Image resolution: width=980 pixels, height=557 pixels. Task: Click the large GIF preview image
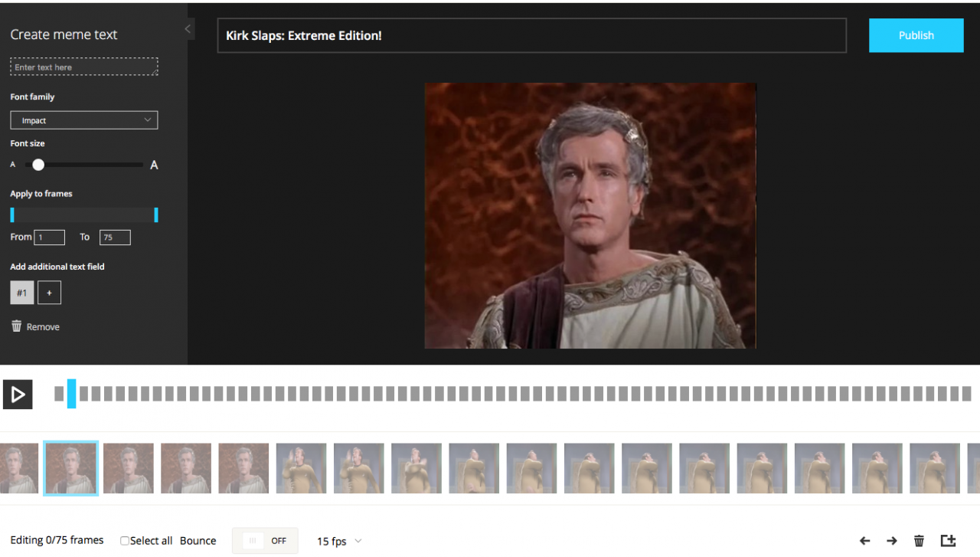(590, 215)
